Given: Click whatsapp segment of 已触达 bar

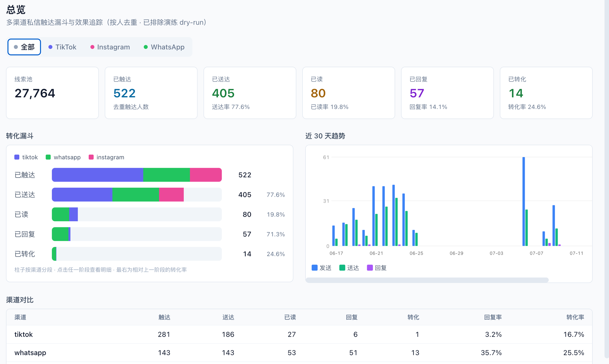Looking at the screenshot, I should [166, 175].
